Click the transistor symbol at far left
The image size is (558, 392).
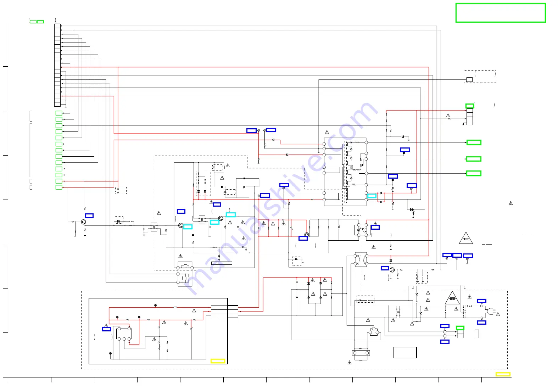83,222
